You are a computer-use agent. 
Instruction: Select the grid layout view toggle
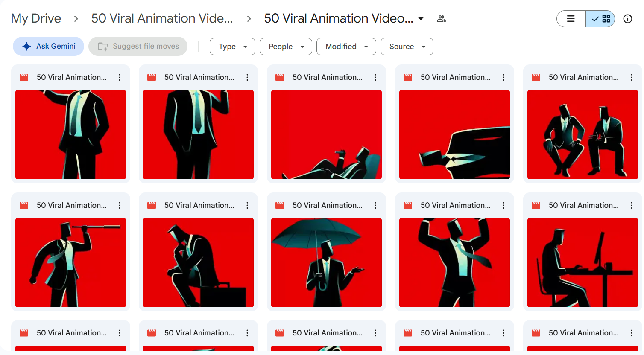click(600, 19)
